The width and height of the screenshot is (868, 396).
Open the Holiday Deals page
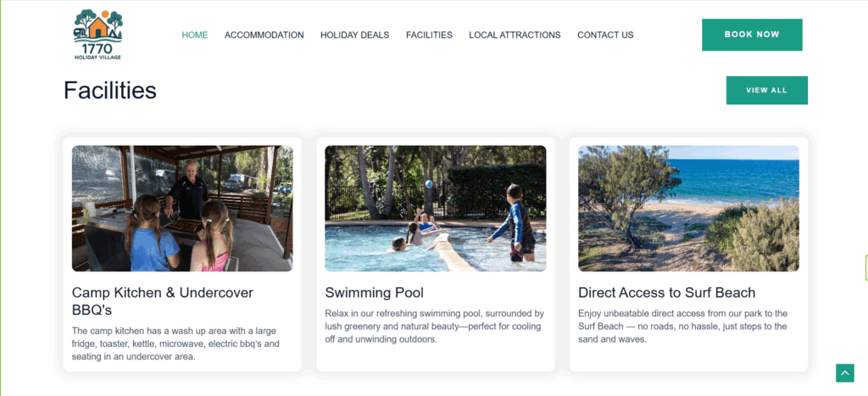click(x=354, y=35)
